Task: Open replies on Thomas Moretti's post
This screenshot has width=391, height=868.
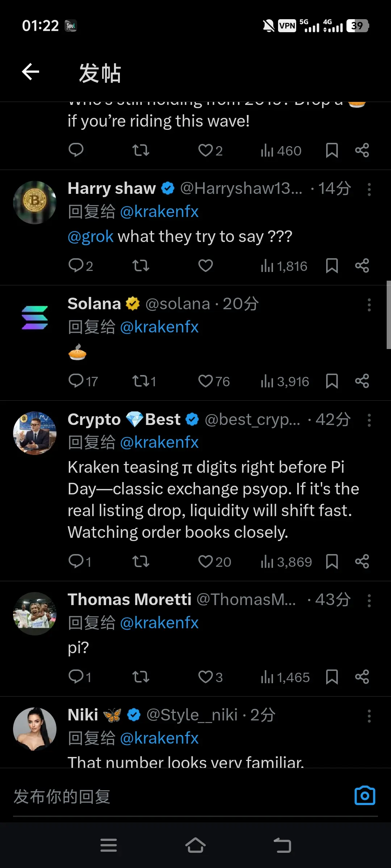Action: (x=76, y=677)
